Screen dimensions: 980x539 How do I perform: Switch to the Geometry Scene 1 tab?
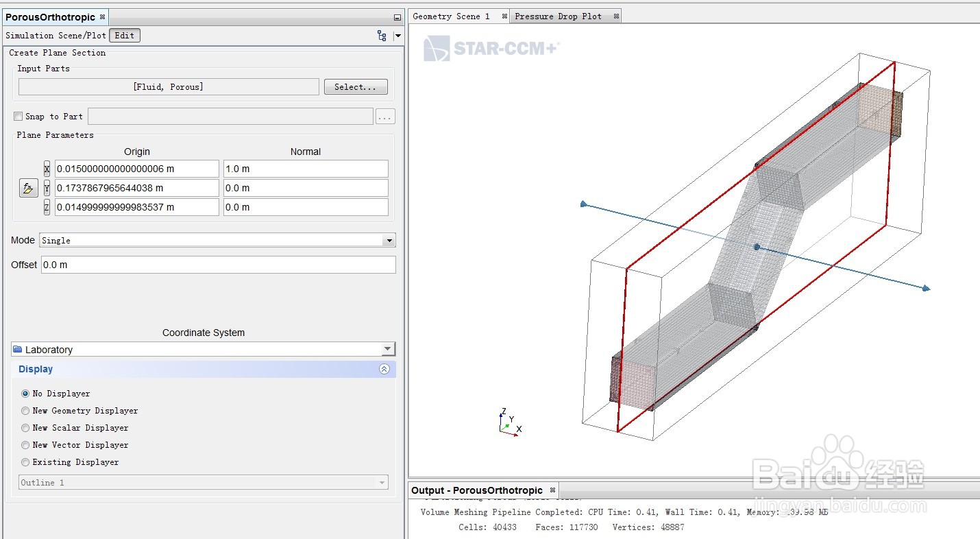pos(451,16)
